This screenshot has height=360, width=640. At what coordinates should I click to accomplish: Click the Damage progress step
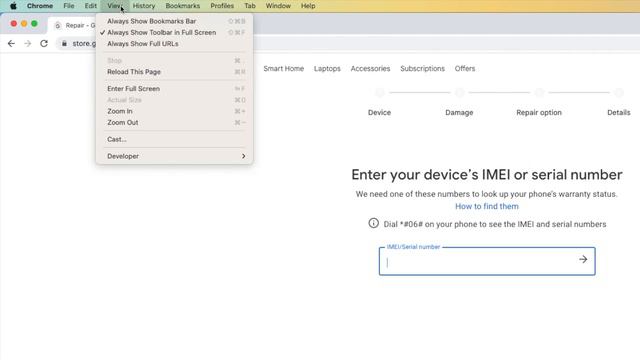point(459,112)
